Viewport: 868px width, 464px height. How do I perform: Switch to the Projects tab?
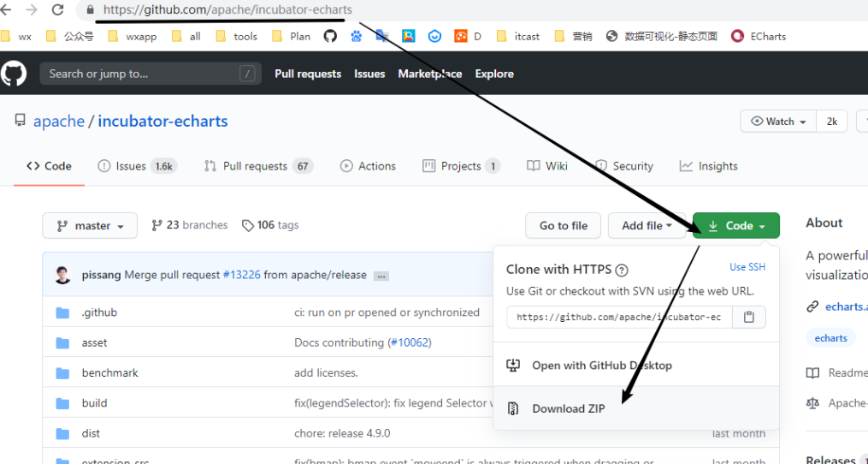461,166
